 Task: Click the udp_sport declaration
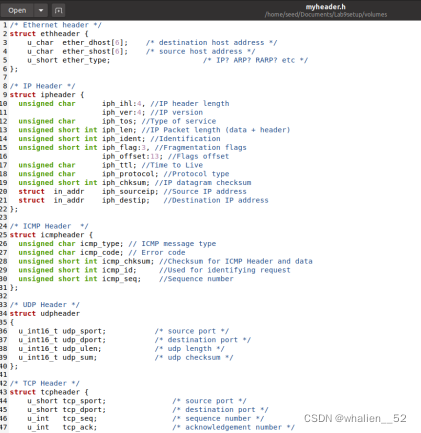[x=62, y=331]
